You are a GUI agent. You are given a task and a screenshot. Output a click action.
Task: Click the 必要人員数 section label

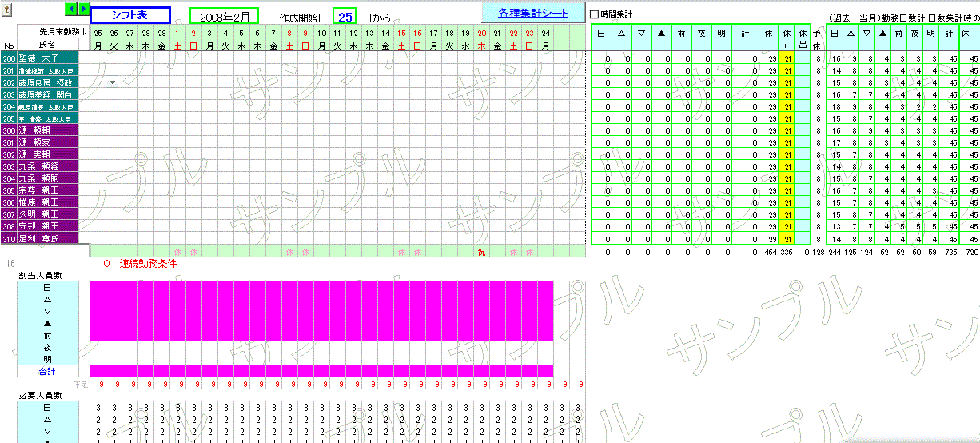pos(41,396)
